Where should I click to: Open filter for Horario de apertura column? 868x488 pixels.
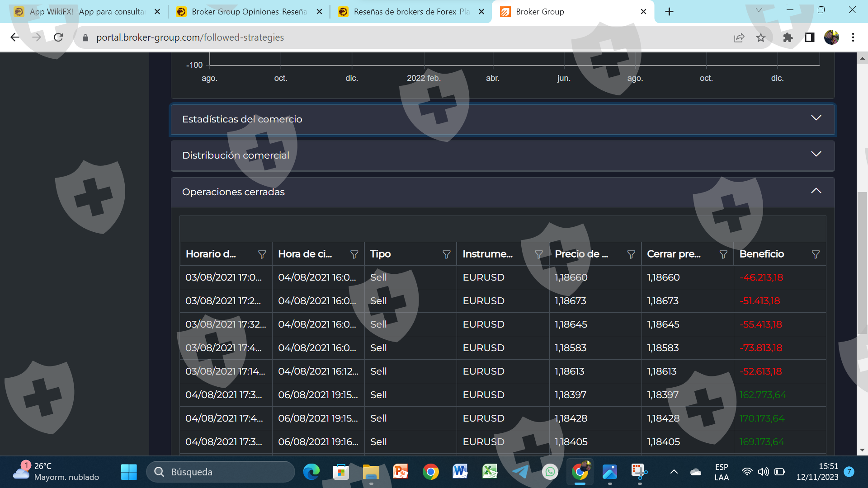[x=262, y=254]
